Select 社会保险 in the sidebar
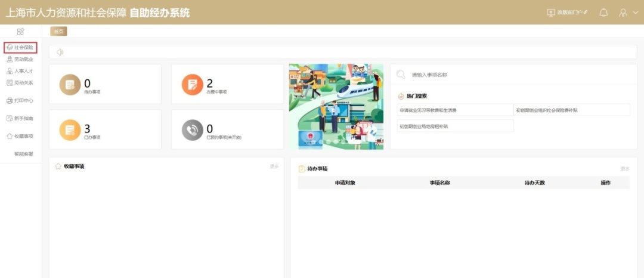 click(20, 47)
